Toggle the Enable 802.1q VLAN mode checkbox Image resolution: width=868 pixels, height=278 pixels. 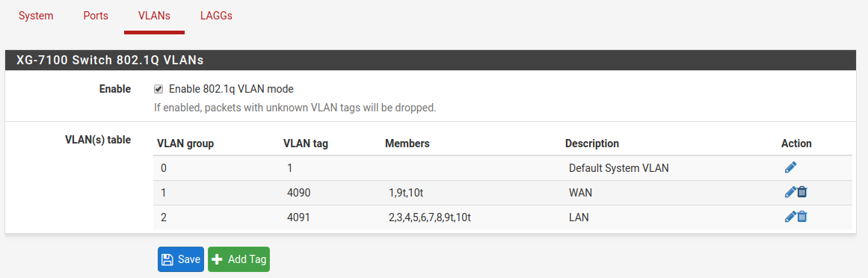click(158, 89)
